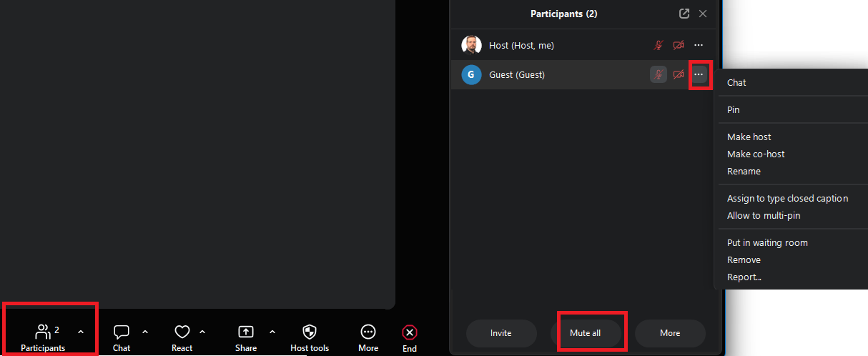
Task: Toggle the Host's camera-off icon
Action: tap(679, 45)
